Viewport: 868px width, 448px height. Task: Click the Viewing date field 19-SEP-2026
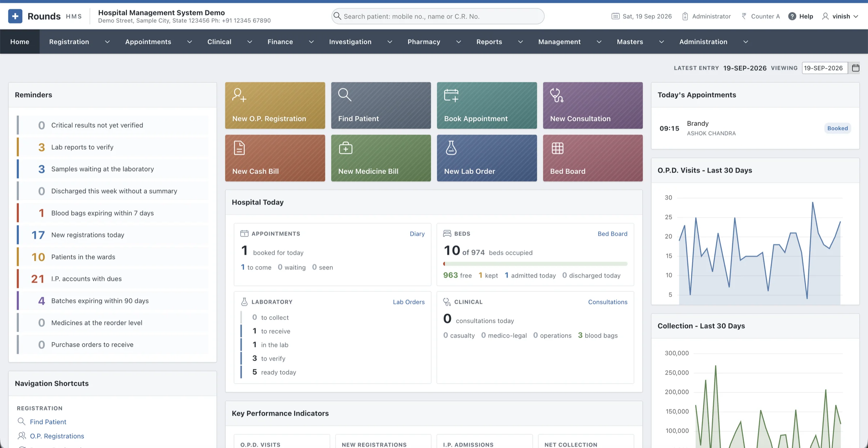point(825,68)
